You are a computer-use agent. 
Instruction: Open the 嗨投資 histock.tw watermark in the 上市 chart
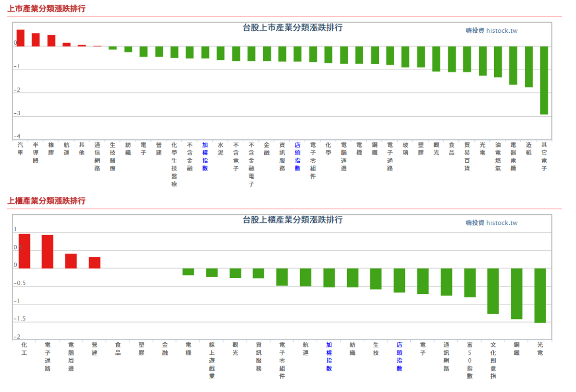tap(491, 30)
